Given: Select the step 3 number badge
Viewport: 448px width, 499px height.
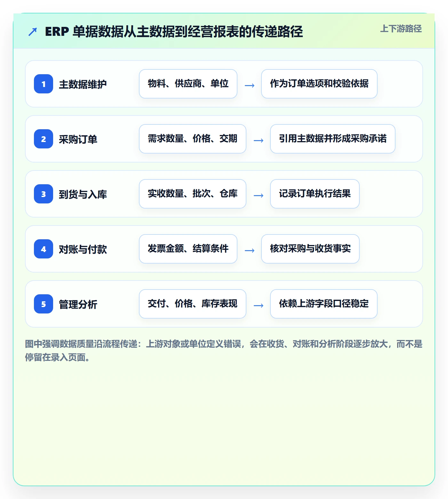Looking at the screenshot, I should [x=44, y=194].
